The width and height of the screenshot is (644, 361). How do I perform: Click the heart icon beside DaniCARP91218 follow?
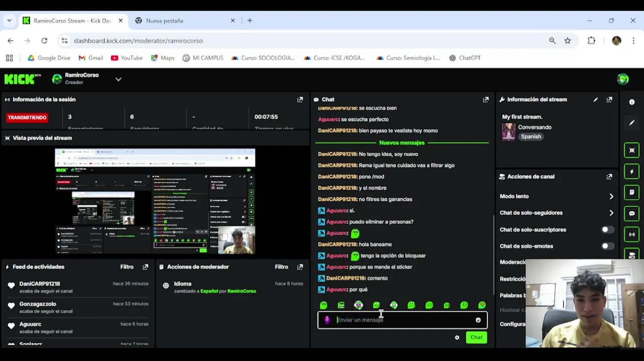point(11,286)
